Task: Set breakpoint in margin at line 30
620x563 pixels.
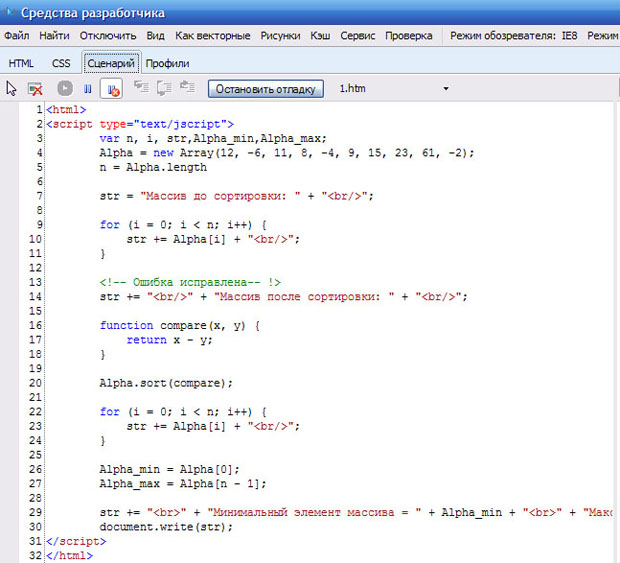Action: click(x=9, y=527)
